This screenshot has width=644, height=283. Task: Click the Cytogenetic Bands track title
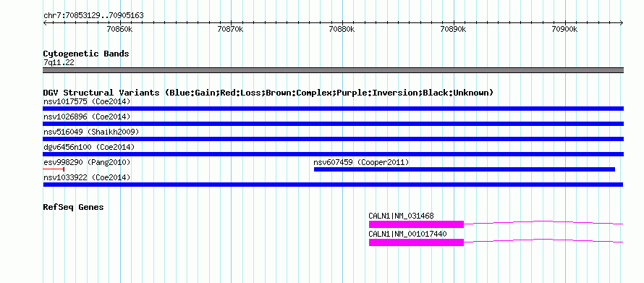coord(86,54)
